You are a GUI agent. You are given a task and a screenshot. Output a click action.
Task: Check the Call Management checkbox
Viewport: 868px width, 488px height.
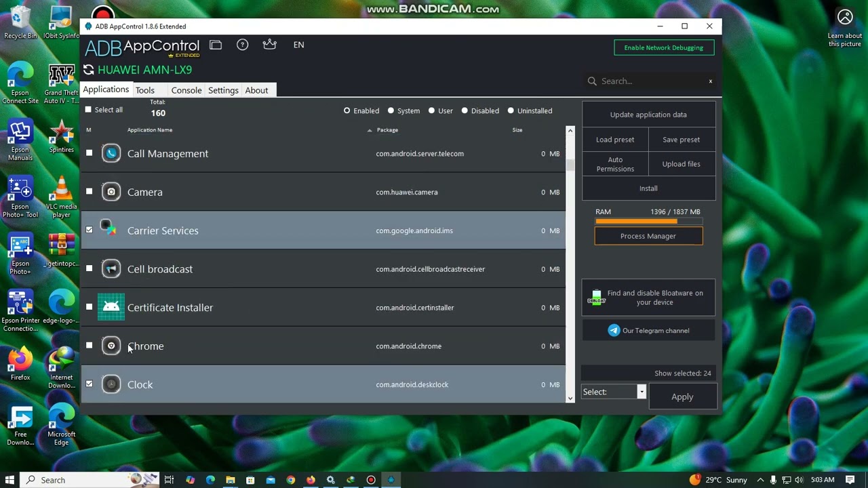pyautogui.click(x=89, y=153)
